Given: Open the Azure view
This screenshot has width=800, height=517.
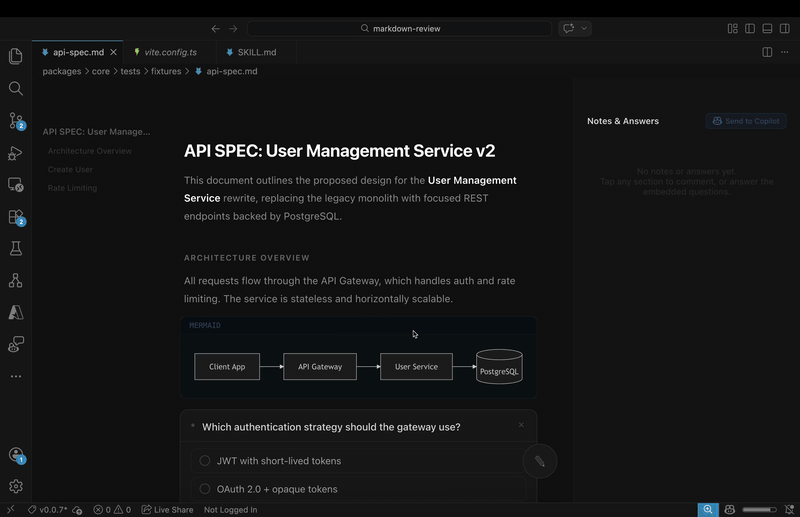Looking at the screenshot, I should click(x=16, y=312).
